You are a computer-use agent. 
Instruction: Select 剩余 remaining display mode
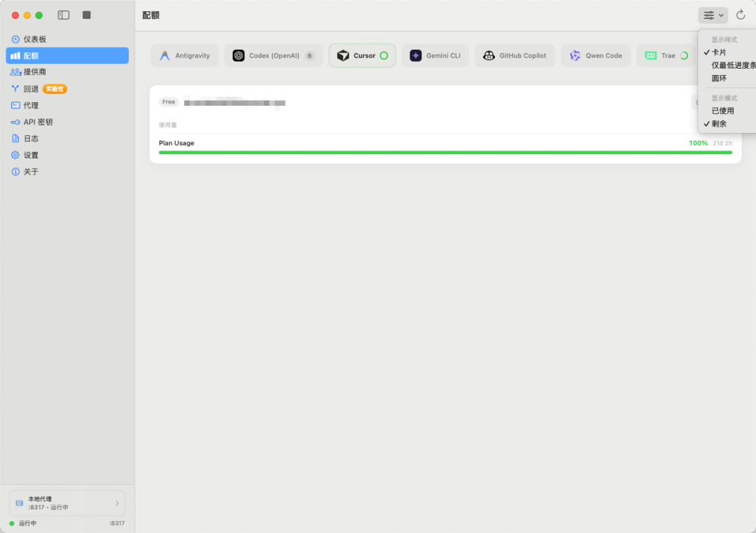[x=720, y=124]
